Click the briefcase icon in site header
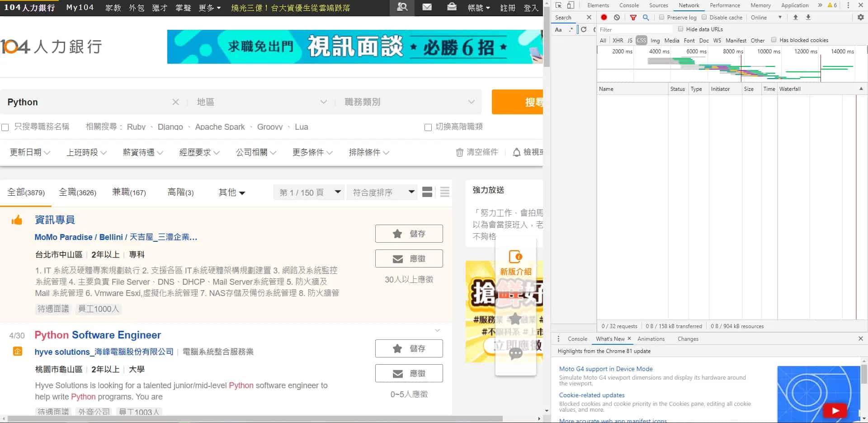 (x=451, y=7)
